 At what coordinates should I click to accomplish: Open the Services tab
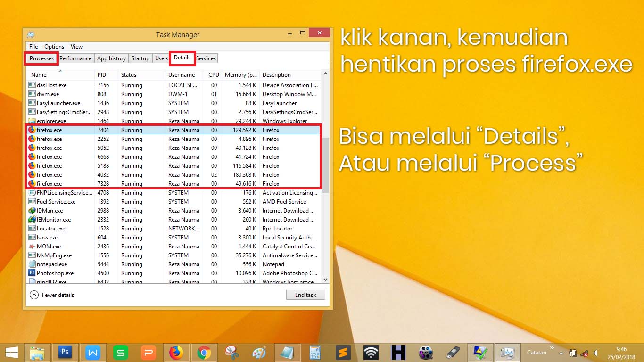(x=206, y=58)
